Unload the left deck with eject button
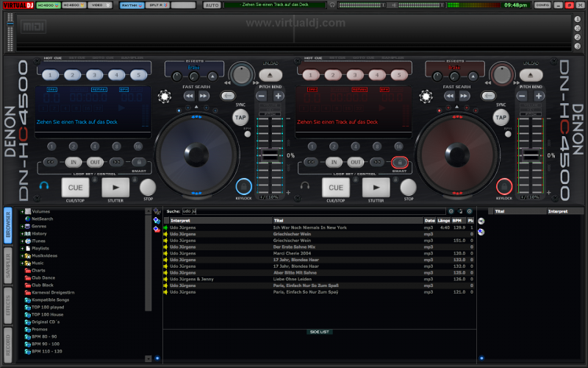The image size is (588, 368). 270,75
